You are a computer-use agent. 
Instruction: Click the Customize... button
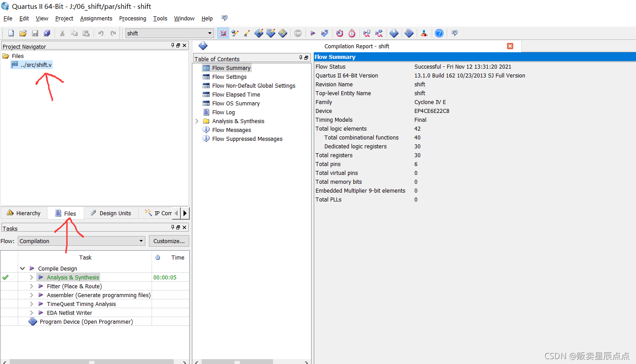(169, 241)
